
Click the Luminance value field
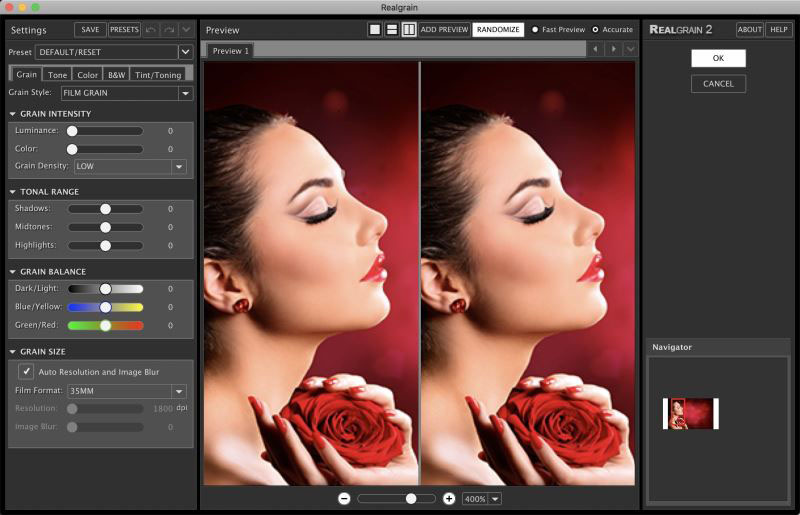(170, 131)
